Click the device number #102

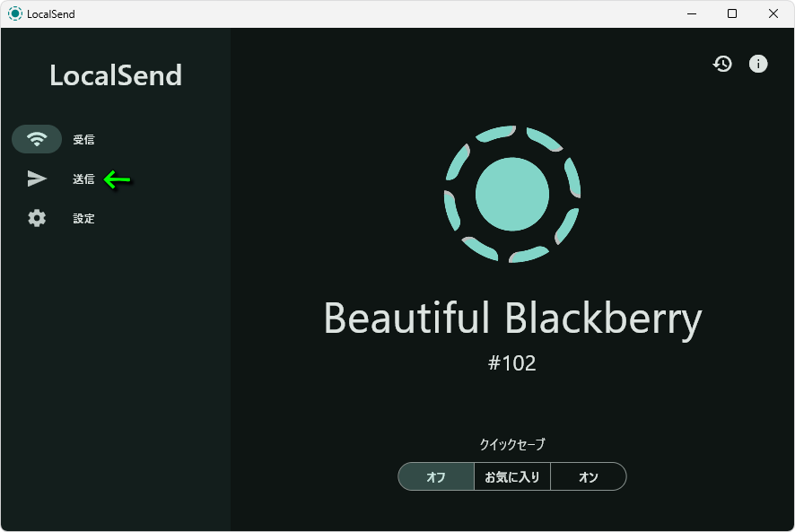tap(511, 363)
